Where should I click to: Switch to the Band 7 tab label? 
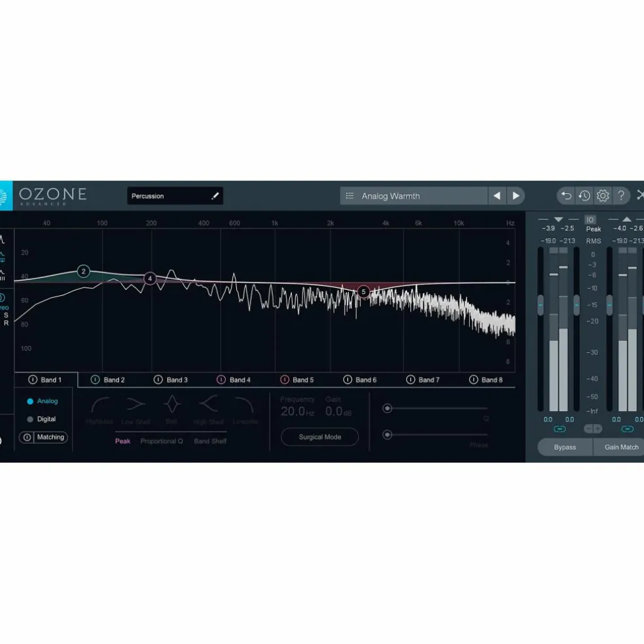[x=429, y=380]
